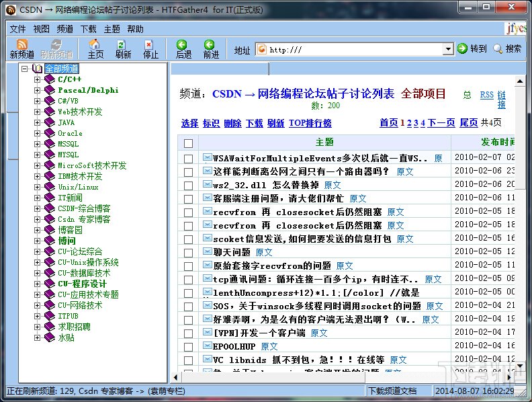
Task: Check the box for SOS winsock多线程 post
Action: (188, 307)
